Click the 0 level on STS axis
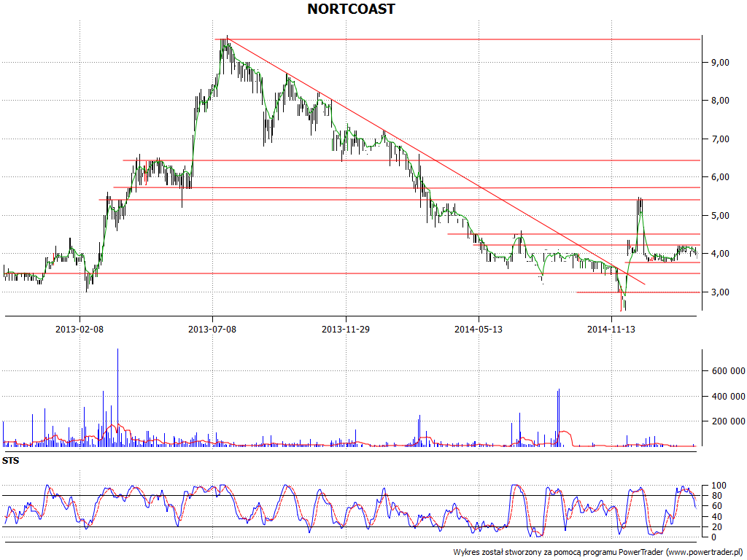 (x=713, y=537)
